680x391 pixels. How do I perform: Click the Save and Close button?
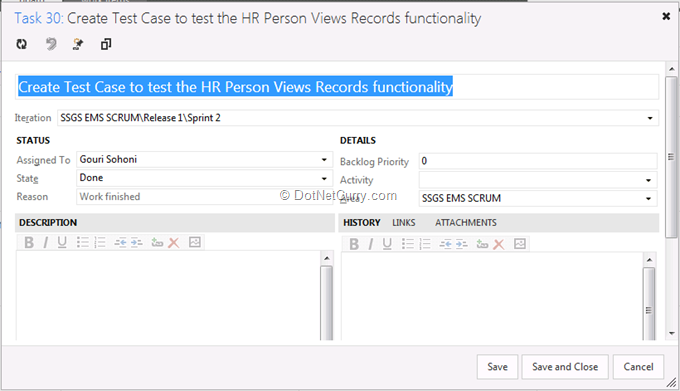point(565,367)
